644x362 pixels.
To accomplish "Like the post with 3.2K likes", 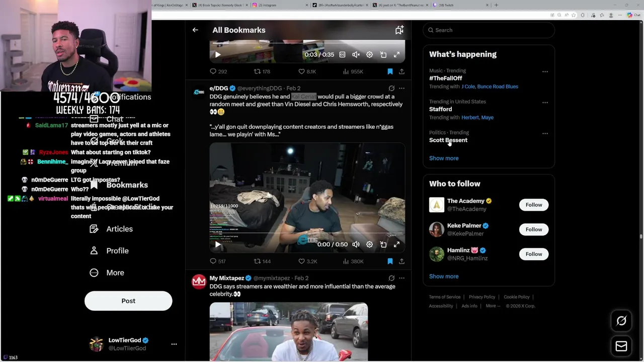I will [307, 261].
